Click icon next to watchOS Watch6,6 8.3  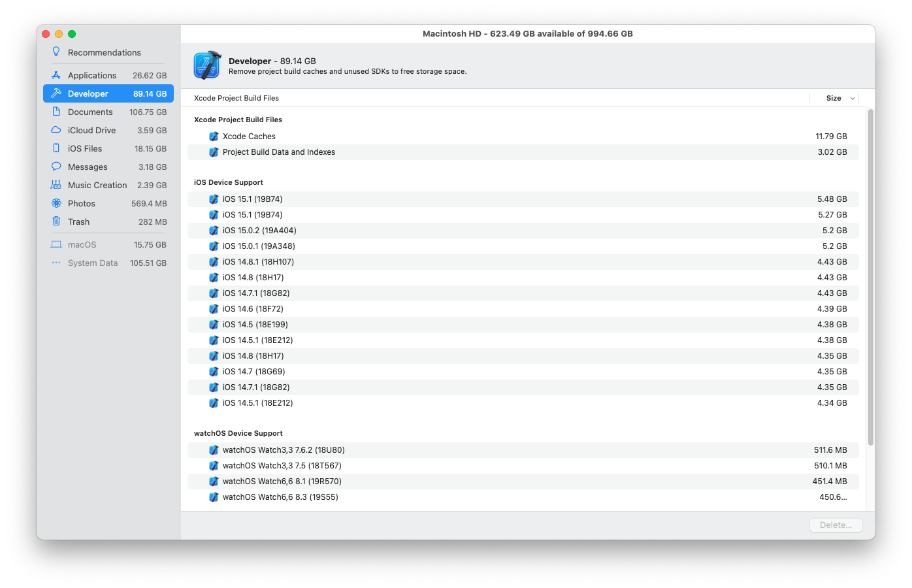(214, 497)
